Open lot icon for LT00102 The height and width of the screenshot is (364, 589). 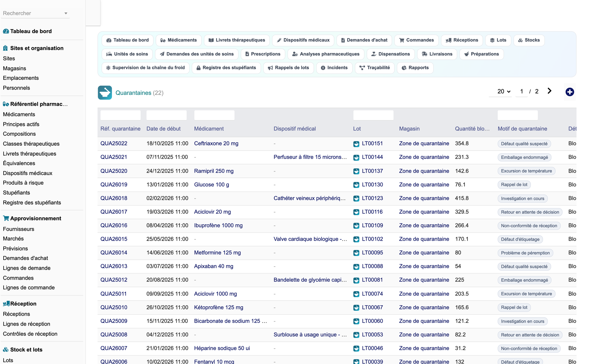356,239
